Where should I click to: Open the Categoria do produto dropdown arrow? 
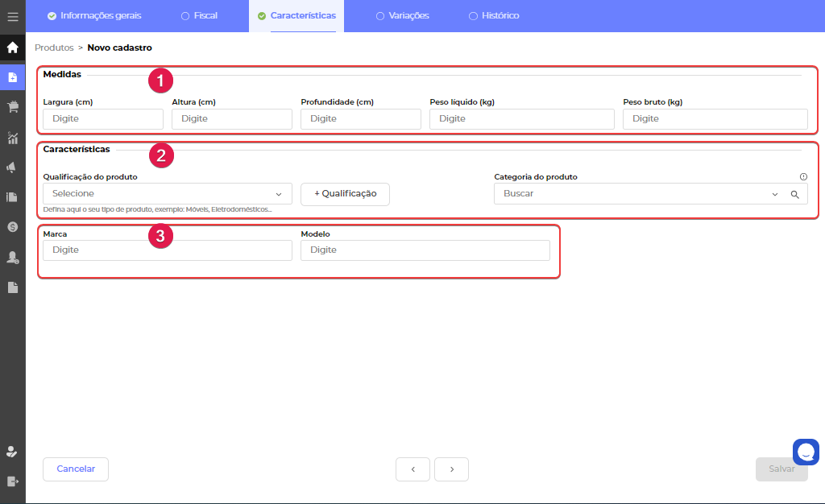click(x=775, y=194)
